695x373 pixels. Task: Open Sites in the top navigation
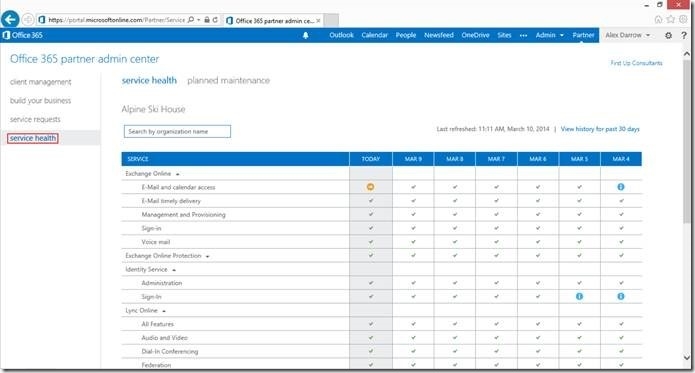tap(504, 35)
